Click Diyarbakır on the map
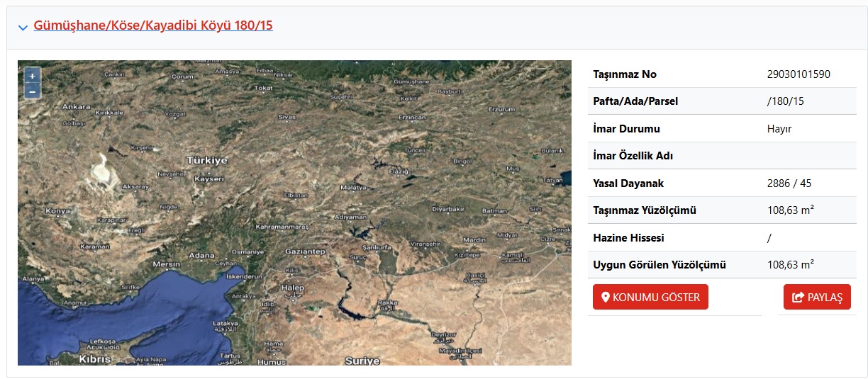This screenshot has width=868, height=379. coord(448,209)
